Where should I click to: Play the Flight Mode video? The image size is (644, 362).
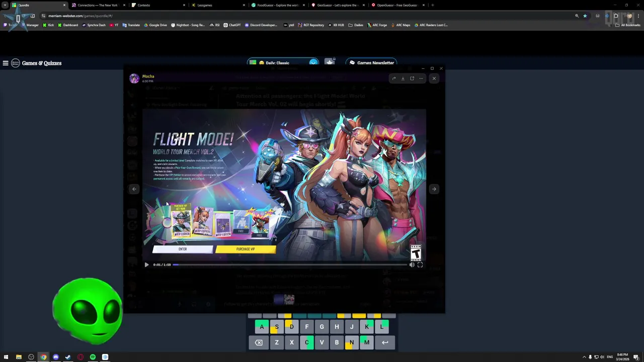pos(146,264)
